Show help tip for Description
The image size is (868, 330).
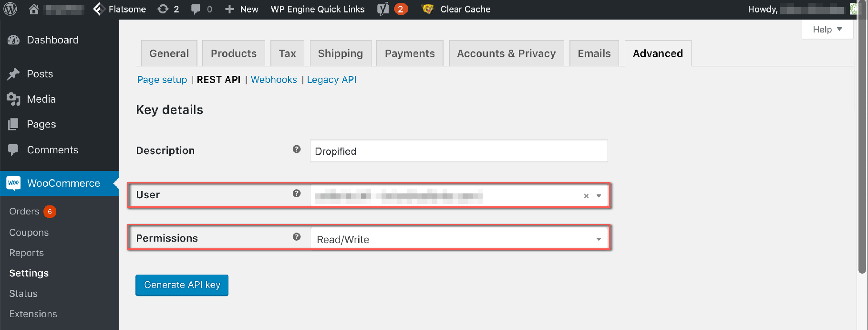click(297, 149)
